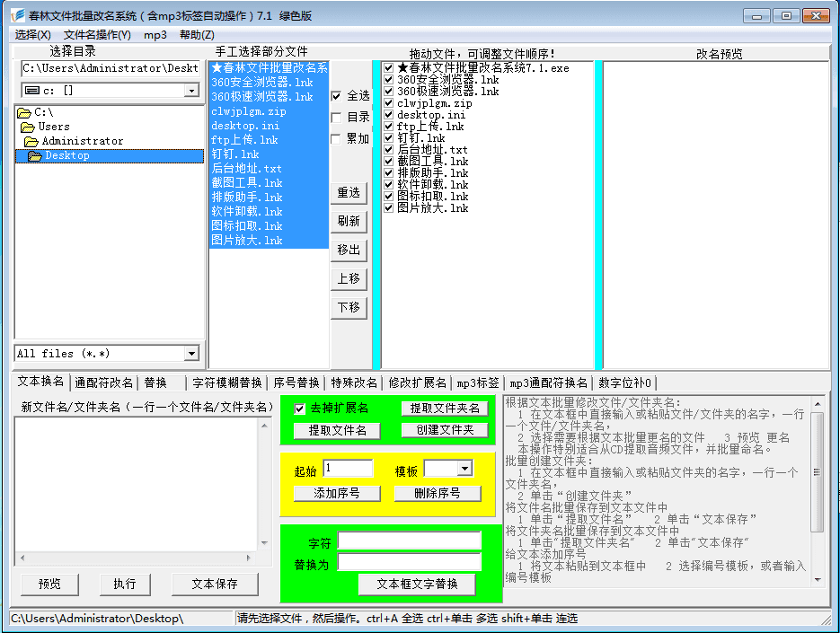The width and height of the screenshot is (840, 633).
Task: Click the 文本框文字替换 button
Action: pos(417,585)
